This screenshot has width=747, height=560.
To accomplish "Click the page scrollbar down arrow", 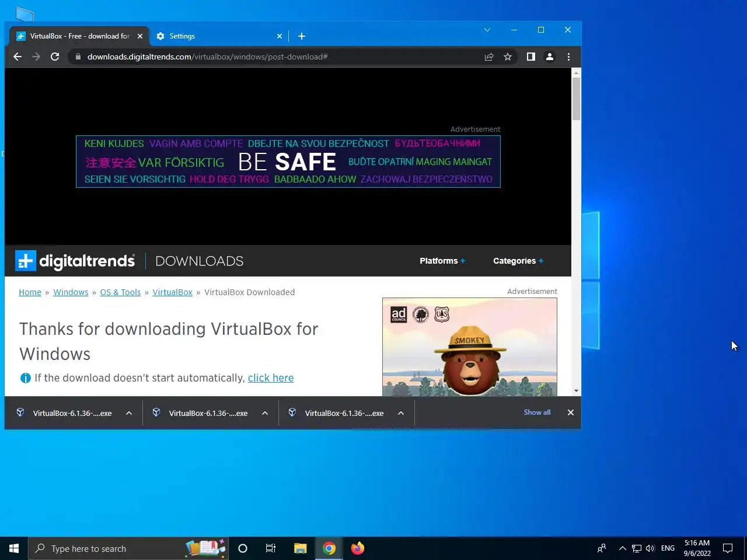I will 577,391.
